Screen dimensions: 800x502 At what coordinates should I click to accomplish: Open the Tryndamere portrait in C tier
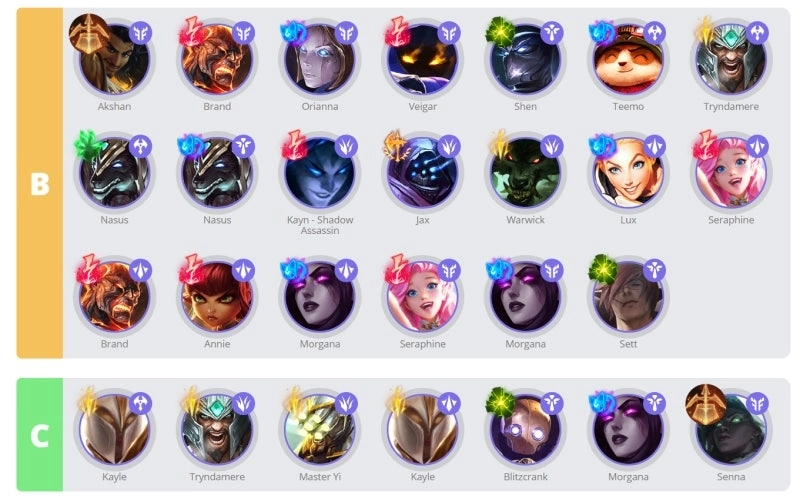pos(217,430)
